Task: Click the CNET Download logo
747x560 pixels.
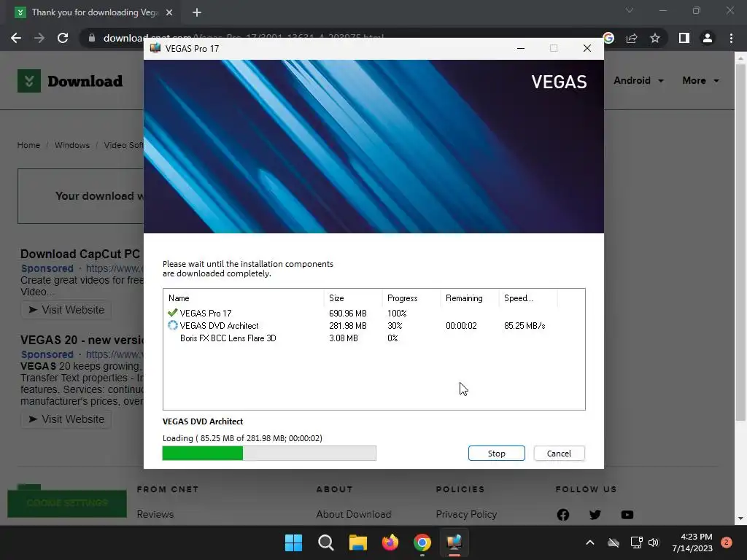Action: click(70, 81)
